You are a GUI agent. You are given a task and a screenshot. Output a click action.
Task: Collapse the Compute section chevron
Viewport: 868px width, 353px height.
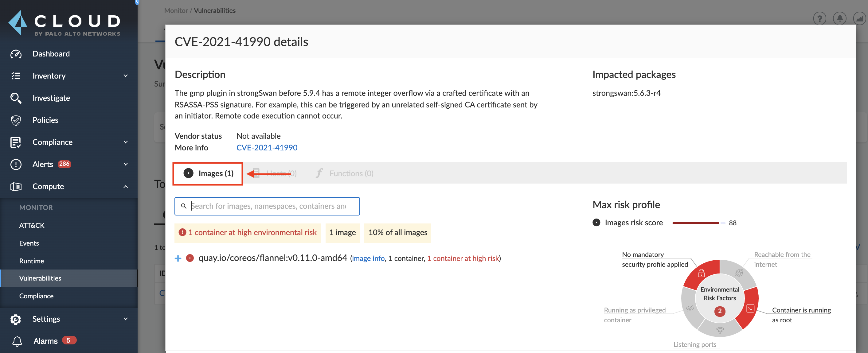click(x=126, y=186)
